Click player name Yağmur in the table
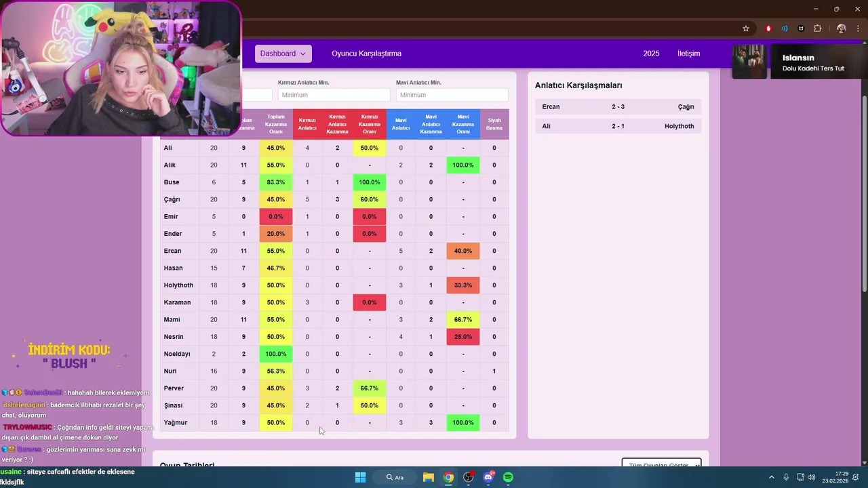This screenshot has height=488, width=868. pyautogui.click(x=176, y=422)
